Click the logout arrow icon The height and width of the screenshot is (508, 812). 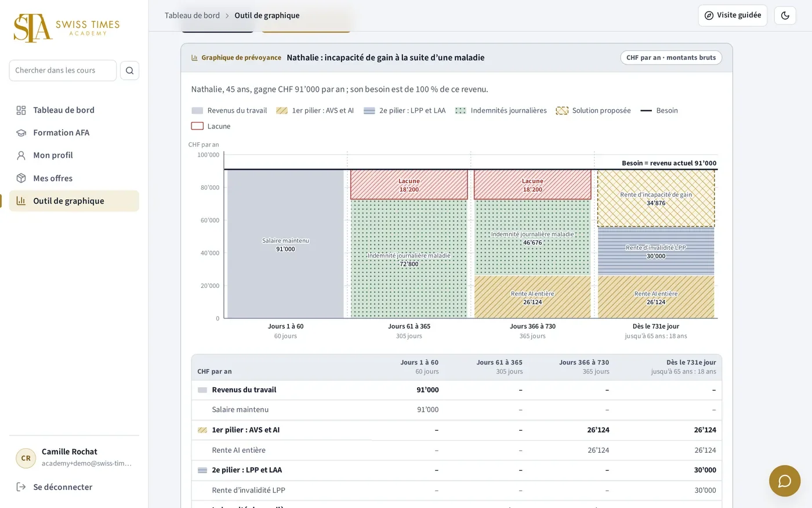[21, 487]
